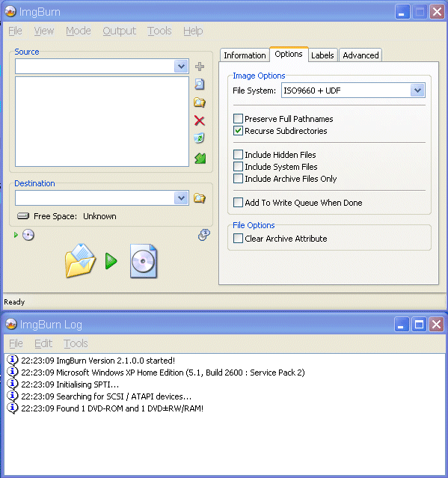Image resolution: width=448 pixels, height=478 pixels.
Task: Click 'Found 1 DVD-ROM and 1 DVD±RW/RAM!' log line
Action: pos(112,408)
